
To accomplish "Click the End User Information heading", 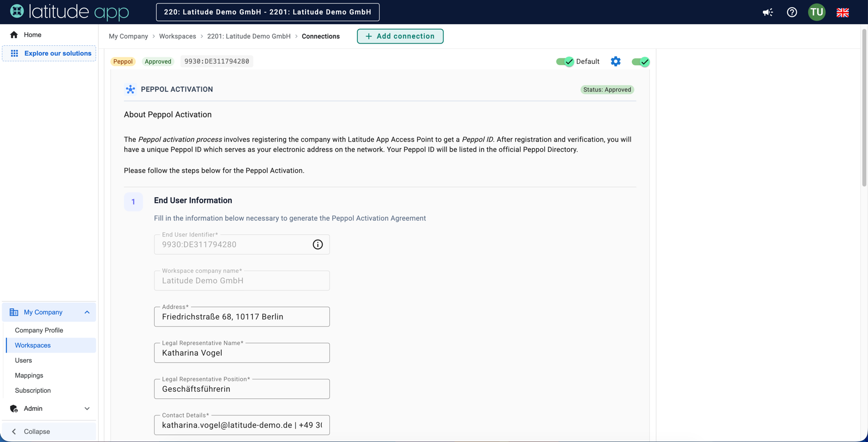I will (193, 200).
